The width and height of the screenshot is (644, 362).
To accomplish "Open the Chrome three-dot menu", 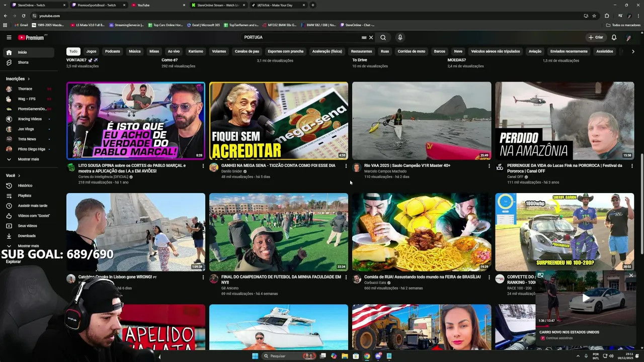I will coord(638,16).
